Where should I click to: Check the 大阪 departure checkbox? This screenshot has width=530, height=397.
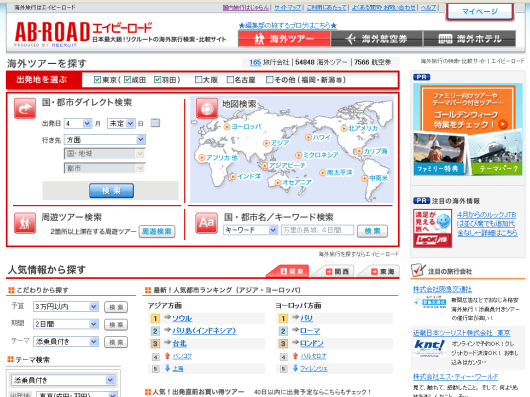[x=198, y=80]
